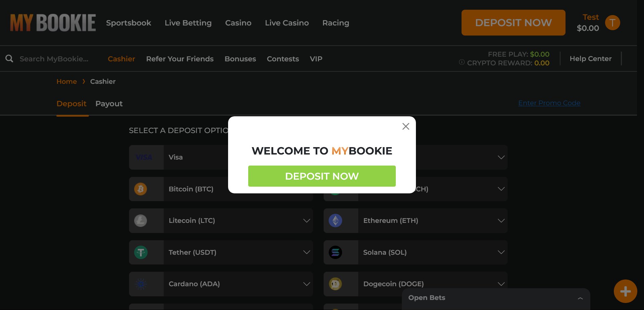Screen dimensions: 644x310
Task: Open the Live Casino menu
Action: tap(287, 23)
